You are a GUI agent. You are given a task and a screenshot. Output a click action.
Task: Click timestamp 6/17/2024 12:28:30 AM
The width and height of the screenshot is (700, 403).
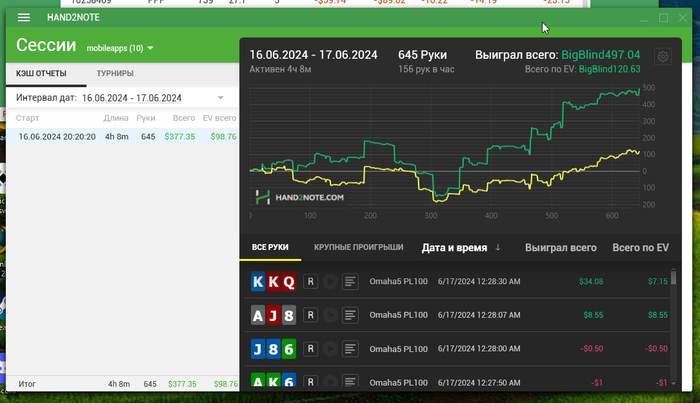pos(479,282)
